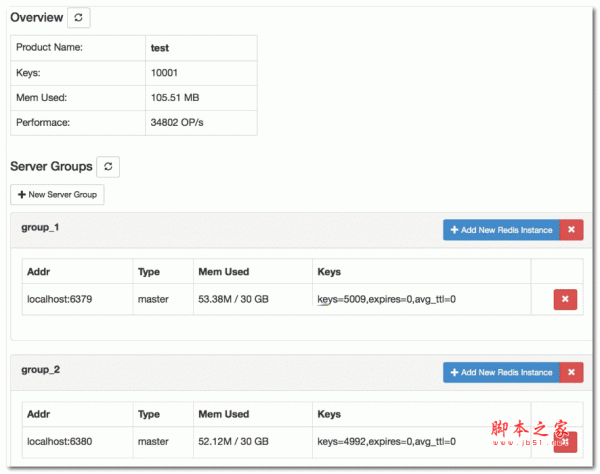Remove localhost:6380 instance from group_2
Screen dimensions: 600x474
565,442
